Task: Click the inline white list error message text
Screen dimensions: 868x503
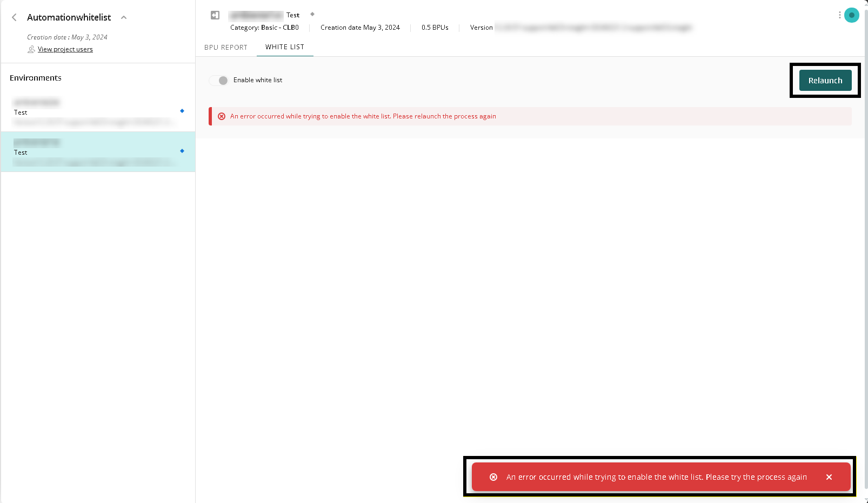Action: click(363, 116)
